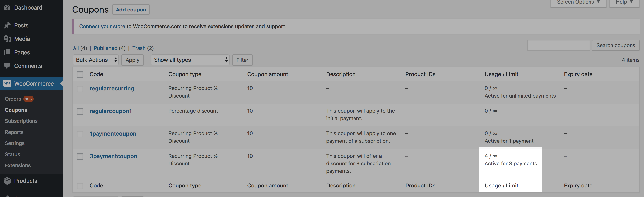
Task: Click into the coupon search field
Action: coord(559,45)
